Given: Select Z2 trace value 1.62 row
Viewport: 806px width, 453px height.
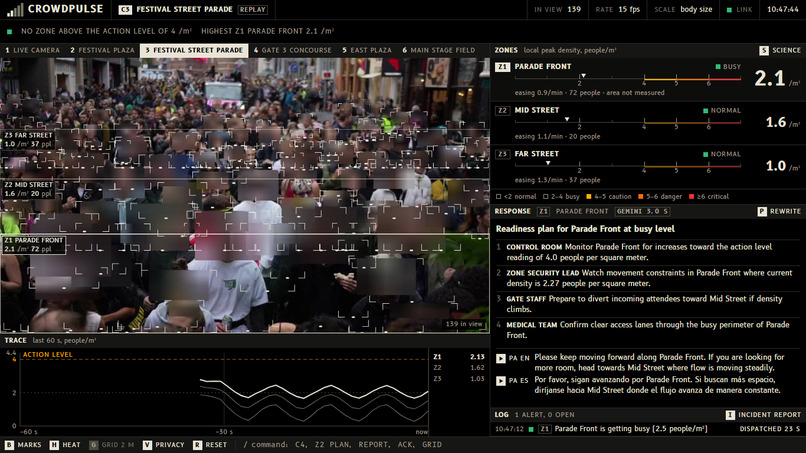Looking at the screenshot, I should 459,368.
